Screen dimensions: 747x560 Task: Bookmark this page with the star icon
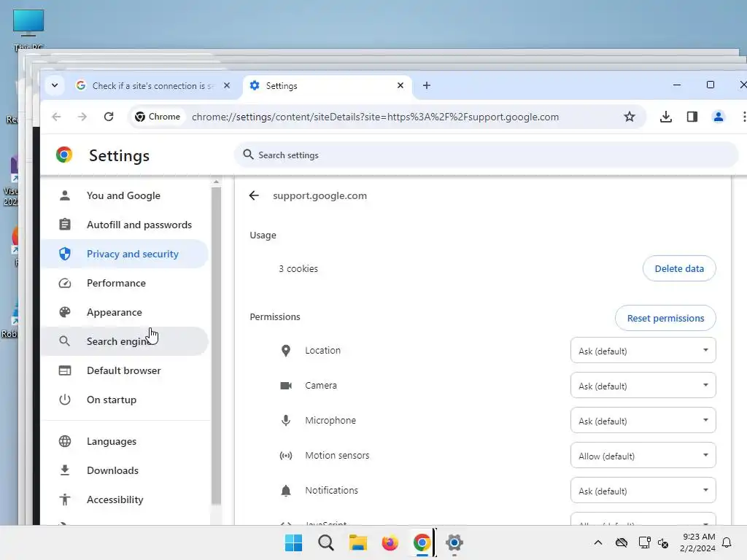click(x=630, y=117)
